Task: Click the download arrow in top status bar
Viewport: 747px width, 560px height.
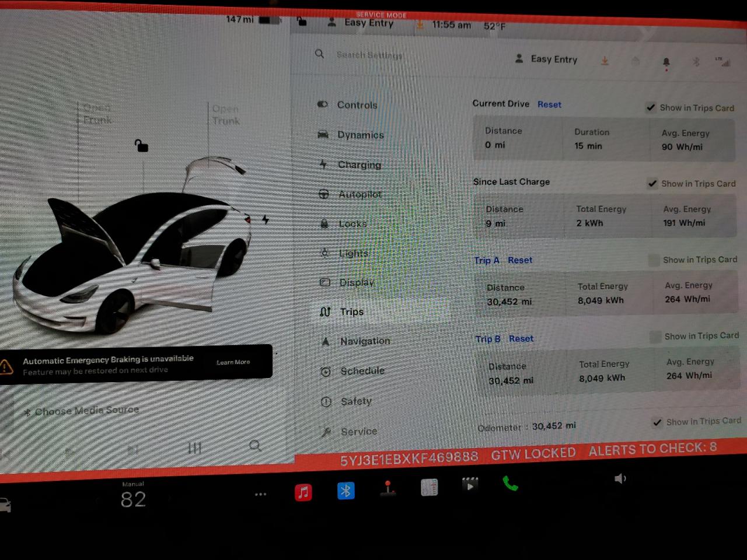Action: [420, 24]
